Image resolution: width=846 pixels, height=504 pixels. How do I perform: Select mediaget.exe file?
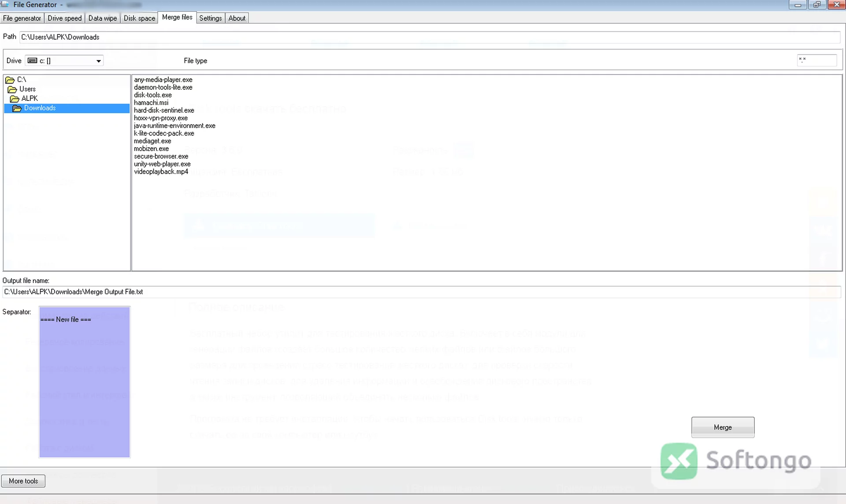point(152,141)
